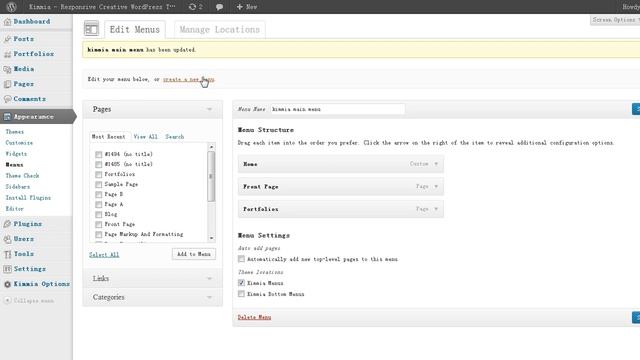Click the Menu Name input field
The width and height of the screenshot is (640, 360).
(x=338, y=109)
